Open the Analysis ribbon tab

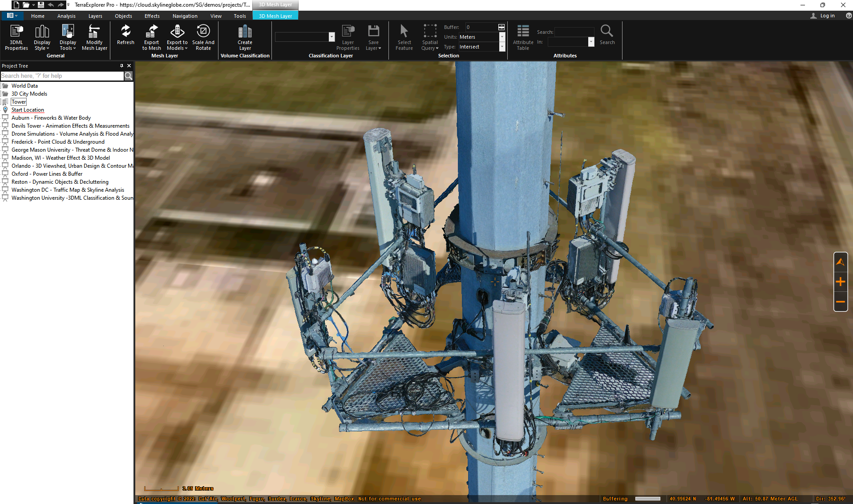(x=66, y=16)
